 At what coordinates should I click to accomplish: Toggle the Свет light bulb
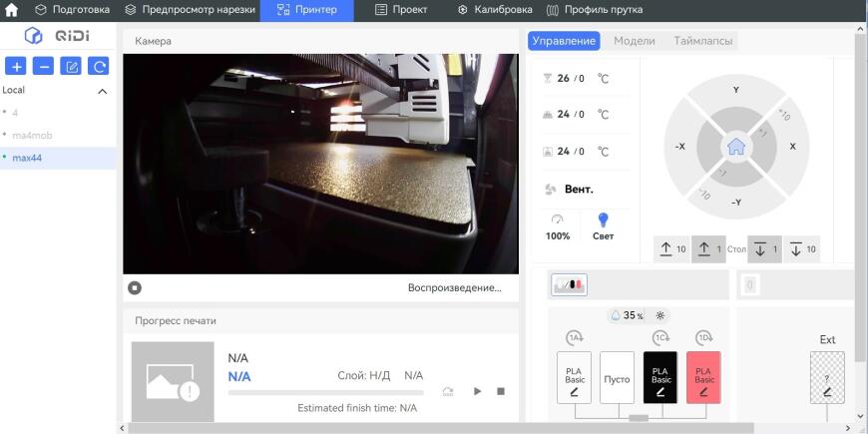click(603, 226)
